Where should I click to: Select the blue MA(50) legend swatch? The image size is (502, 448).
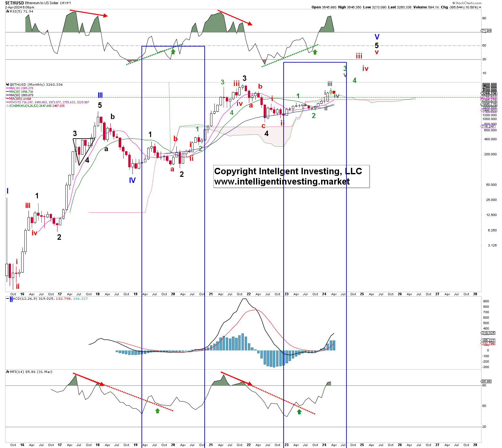click(x=7, y=95)
